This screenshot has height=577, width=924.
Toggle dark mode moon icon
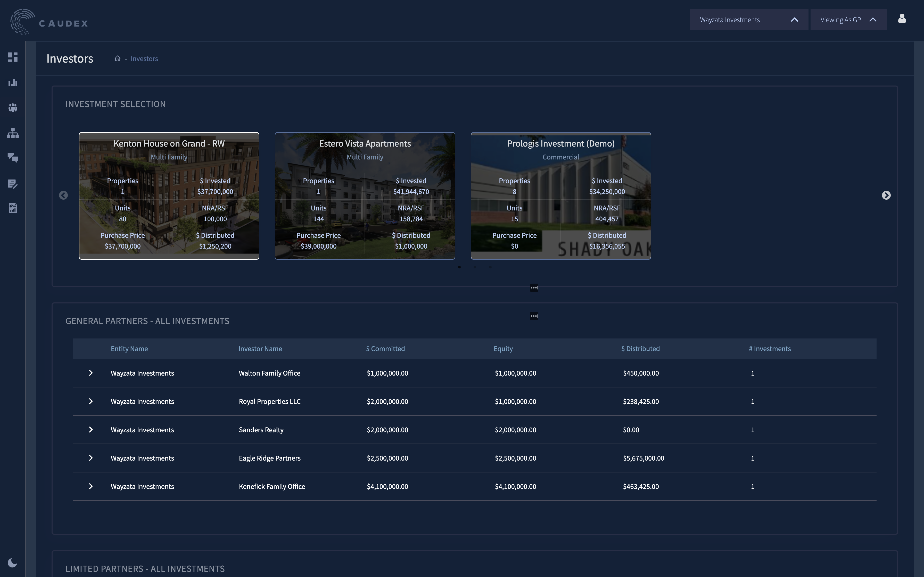tap(12, 563)
